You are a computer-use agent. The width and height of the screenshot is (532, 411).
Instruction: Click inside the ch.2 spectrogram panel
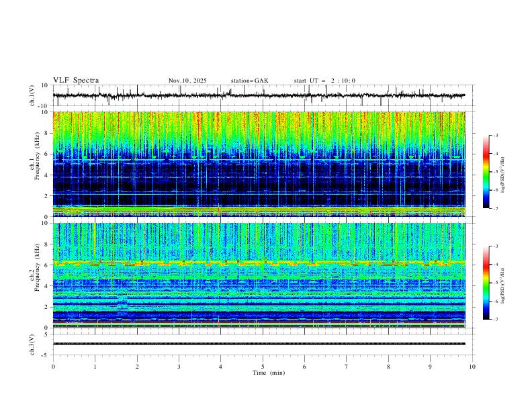[259, 275]
